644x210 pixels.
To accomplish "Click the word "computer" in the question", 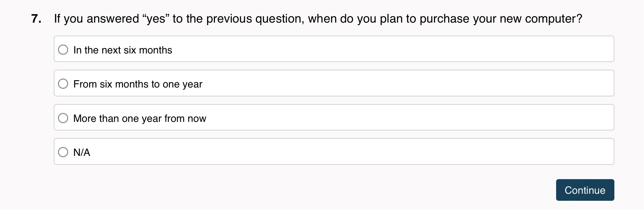I will coord(551,19).
